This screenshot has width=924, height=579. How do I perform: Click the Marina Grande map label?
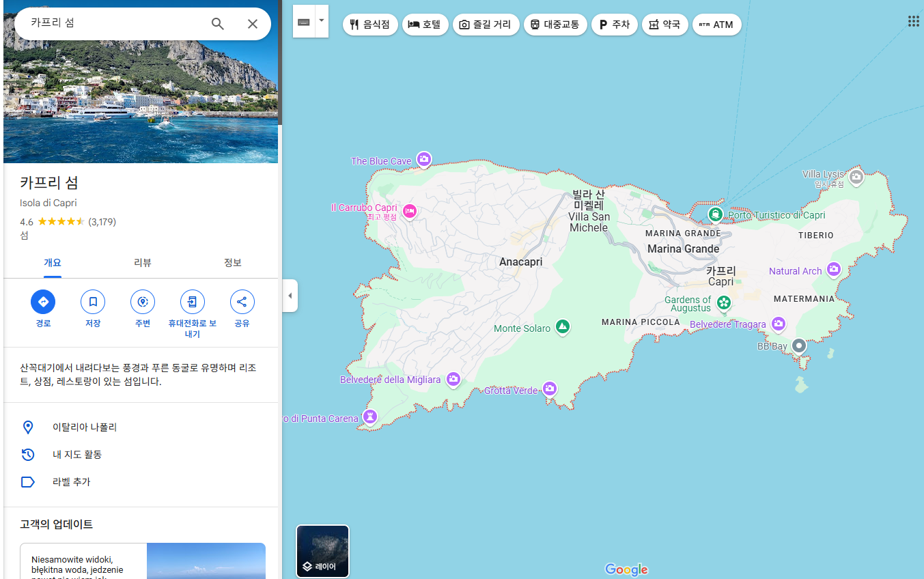point(683,249)
